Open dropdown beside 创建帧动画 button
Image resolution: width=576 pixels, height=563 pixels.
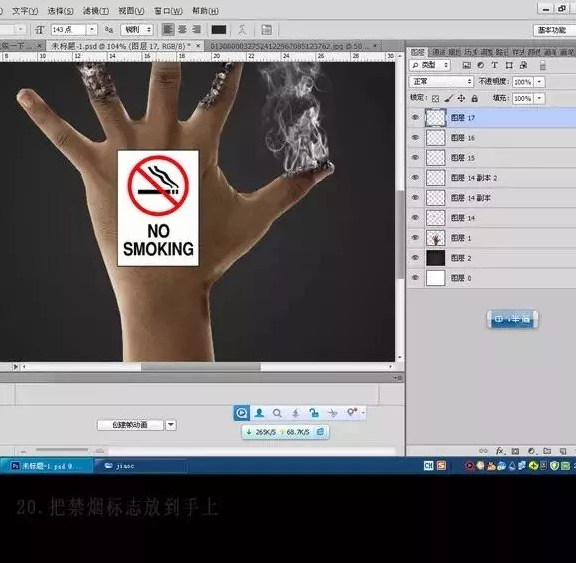[171, 425]
